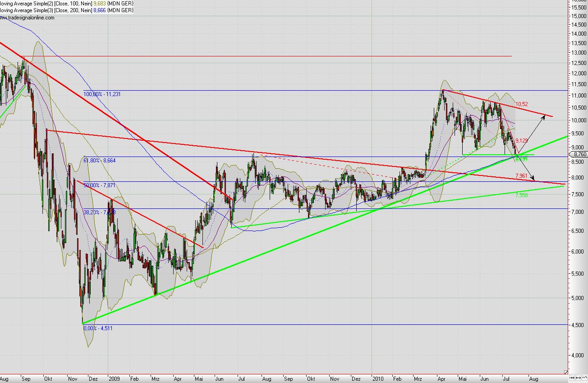Click the 9,000 value on the price scale

point(578,146)
